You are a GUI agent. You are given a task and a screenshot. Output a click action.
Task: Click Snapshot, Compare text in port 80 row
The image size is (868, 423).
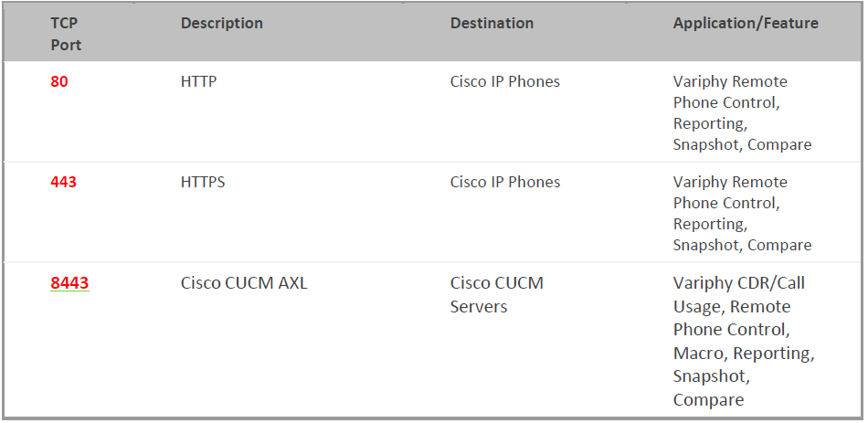tap(742, 144)
